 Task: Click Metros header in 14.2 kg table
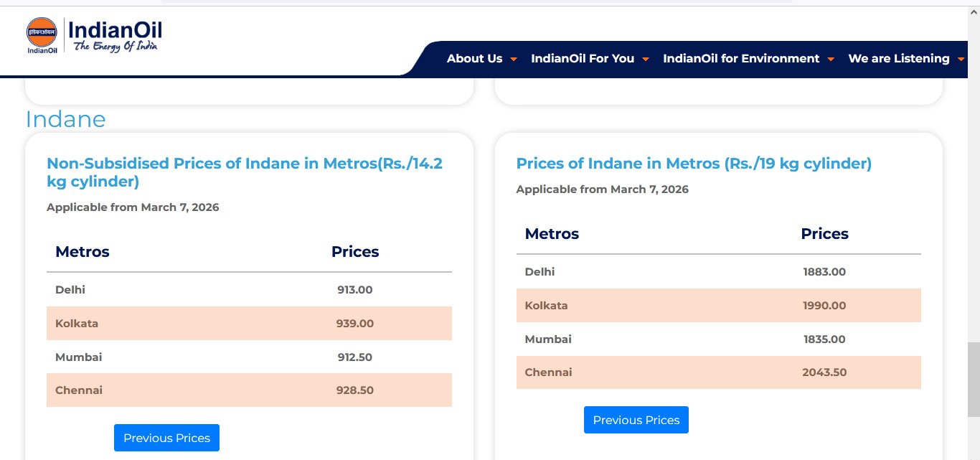(x=83, y=252)
